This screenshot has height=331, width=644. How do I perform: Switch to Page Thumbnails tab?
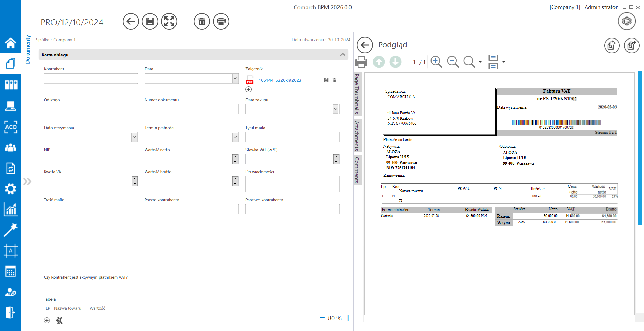[x=357, y=94]
